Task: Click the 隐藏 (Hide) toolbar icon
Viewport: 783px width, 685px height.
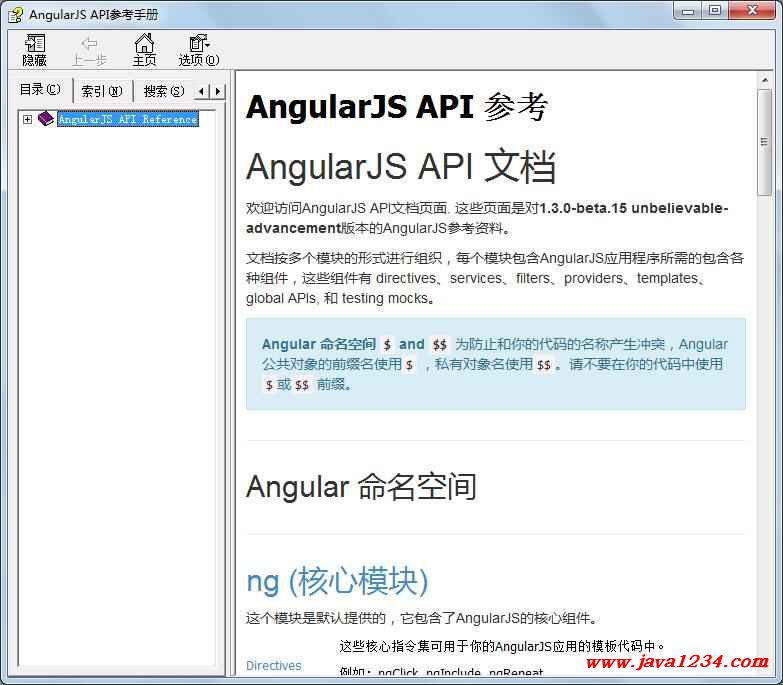Action: 35,44
